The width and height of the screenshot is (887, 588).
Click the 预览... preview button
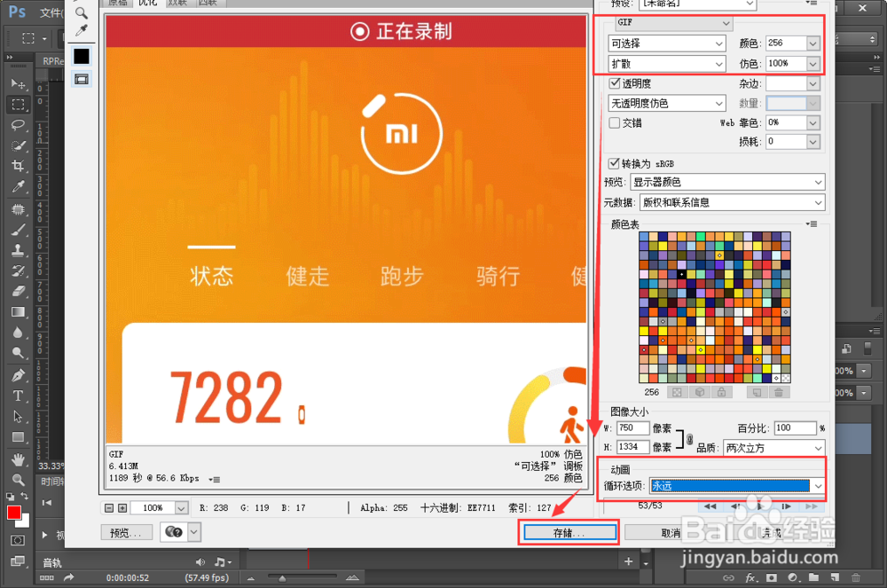(x=127, y=533)
